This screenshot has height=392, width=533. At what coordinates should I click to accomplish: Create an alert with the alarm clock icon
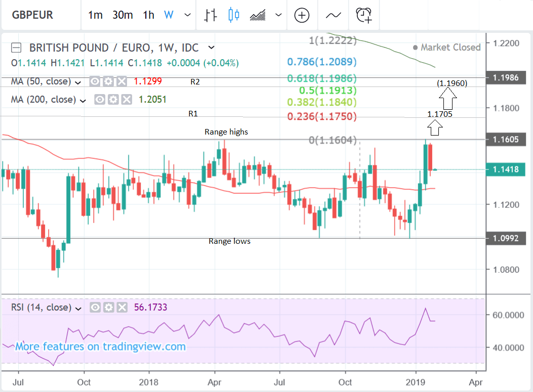pyautogui.click(x=364, y=15)
